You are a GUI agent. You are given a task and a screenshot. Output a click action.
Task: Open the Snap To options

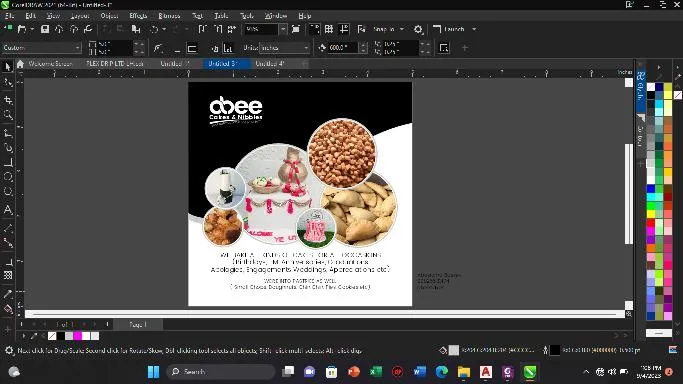tap(388, 29)
